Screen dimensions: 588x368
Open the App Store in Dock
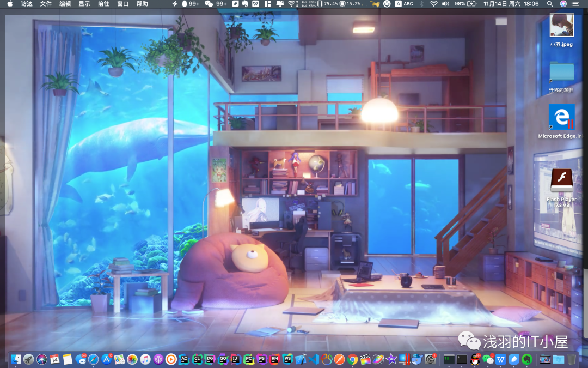(x=107, y=359)
